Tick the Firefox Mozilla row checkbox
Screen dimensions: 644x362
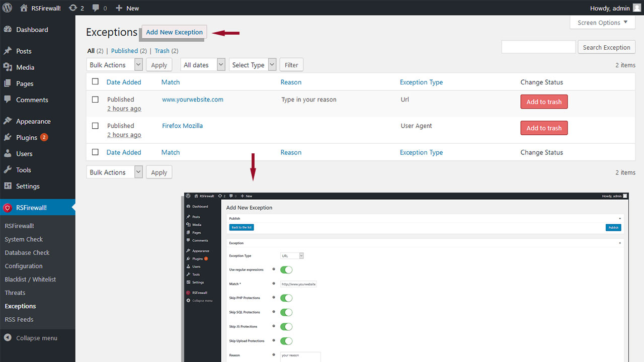coord(95,126)
